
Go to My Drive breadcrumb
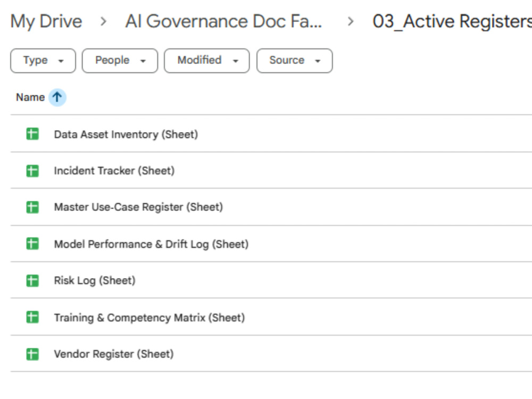[46, 21]
